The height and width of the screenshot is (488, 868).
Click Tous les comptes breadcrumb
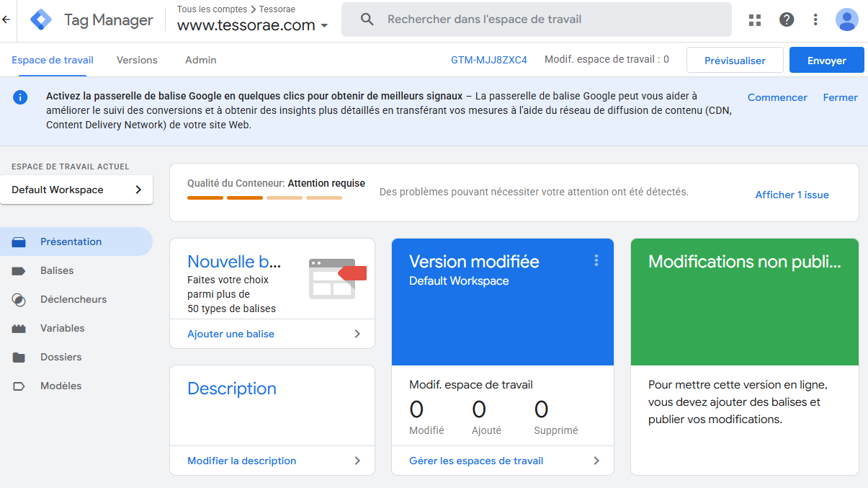click(212, 9)
